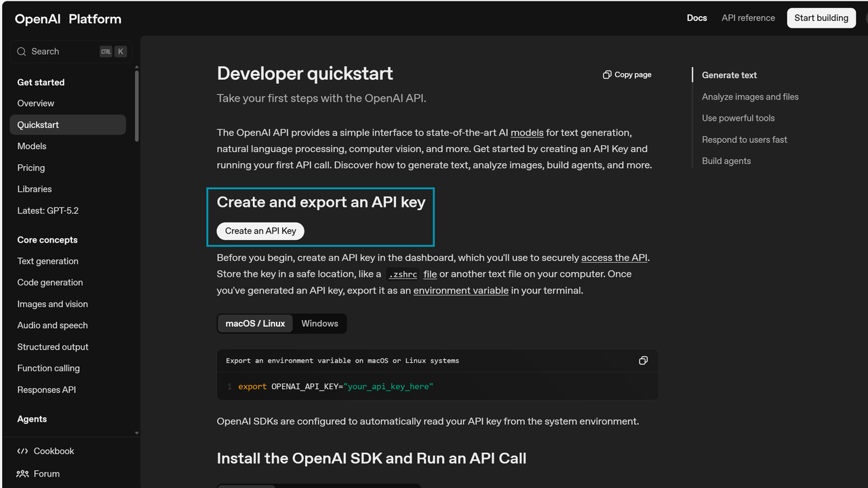Copy the export code snippet
868x488 pixels.
643,361
